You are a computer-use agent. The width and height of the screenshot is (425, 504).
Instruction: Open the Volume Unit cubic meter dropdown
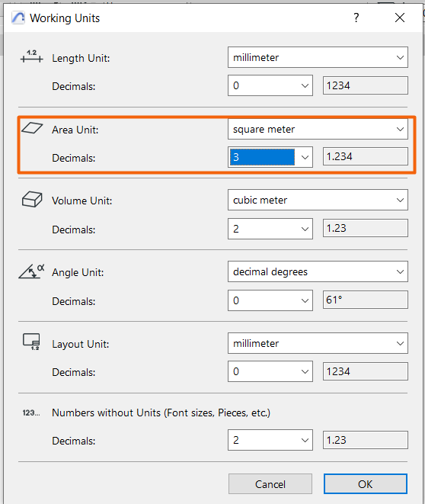[318, 200]
